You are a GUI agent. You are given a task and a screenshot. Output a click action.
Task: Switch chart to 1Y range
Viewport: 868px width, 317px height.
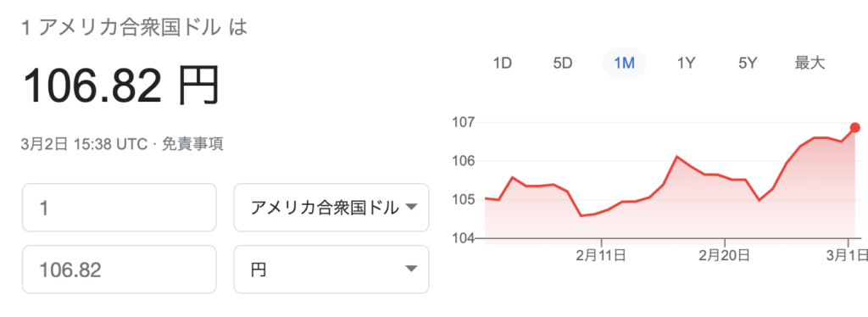(686, 63)
